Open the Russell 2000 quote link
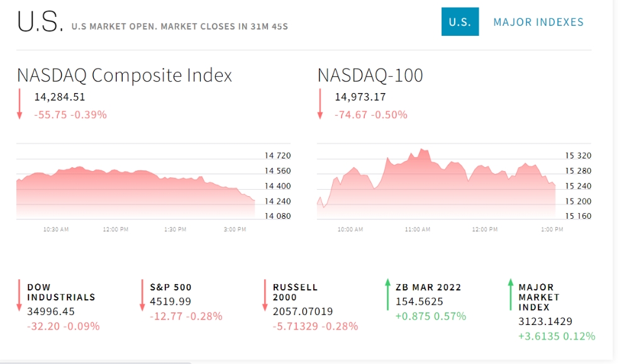Image resolution: width=629 pixels, height=364 pixels. click(295, 292)
